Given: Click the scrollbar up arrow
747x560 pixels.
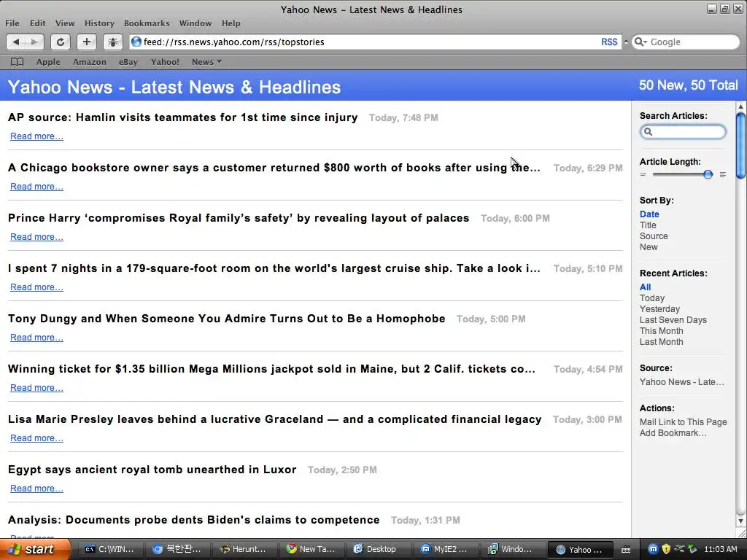Looking at the screenshot, I should [740, 106].
